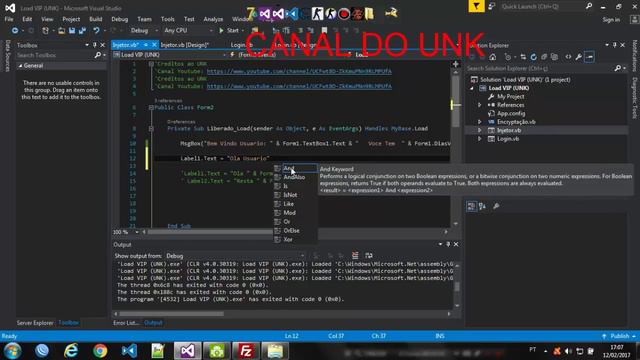
Task: Click the Alphabetical sort icon in Properties
Action: [482, 207]
